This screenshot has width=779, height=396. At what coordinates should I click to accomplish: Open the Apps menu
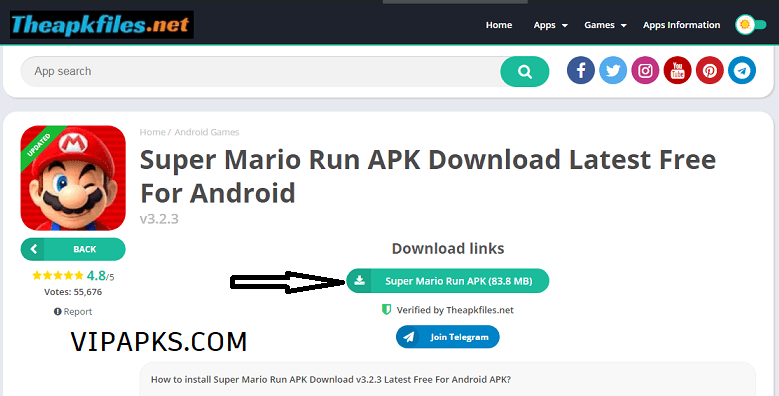pos(545,25)
